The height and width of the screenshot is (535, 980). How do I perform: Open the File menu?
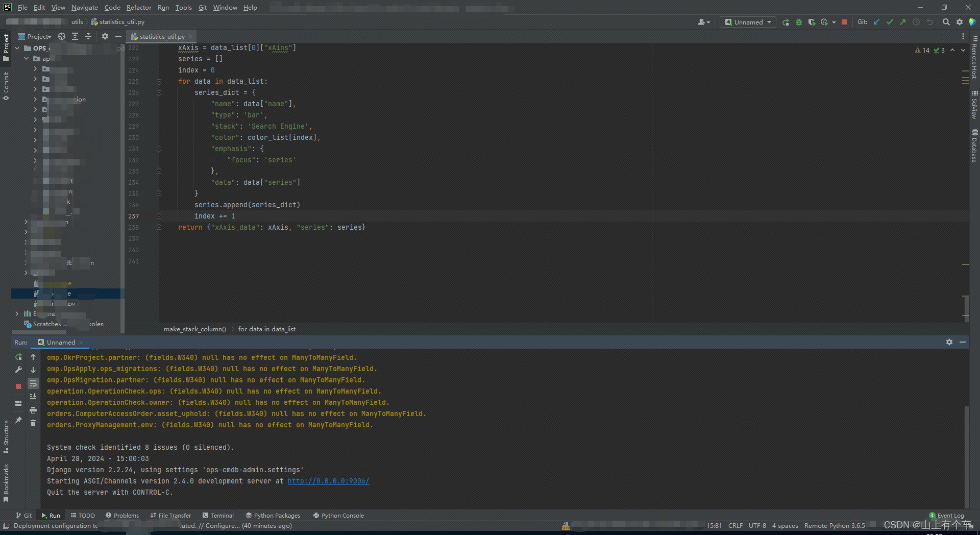click(x=22, y=7)
